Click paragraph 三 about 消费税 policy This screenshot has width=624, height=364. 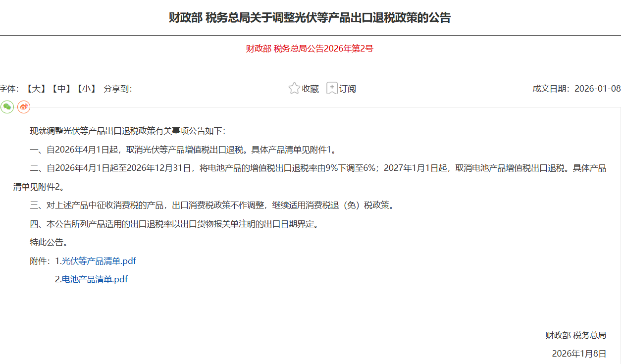[213, 206]
